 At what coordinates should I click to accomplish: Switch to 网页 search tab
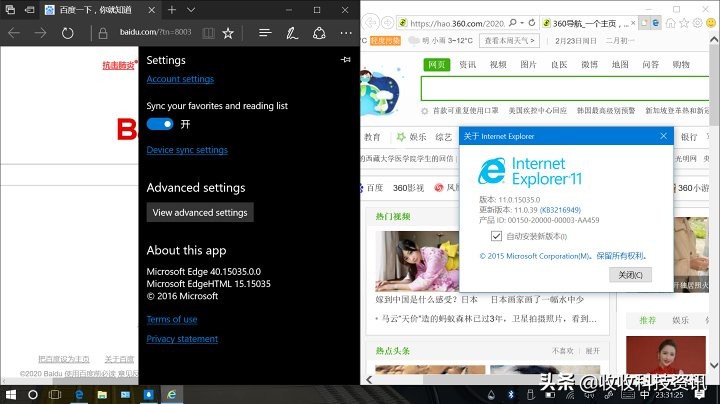coord(436,65)
